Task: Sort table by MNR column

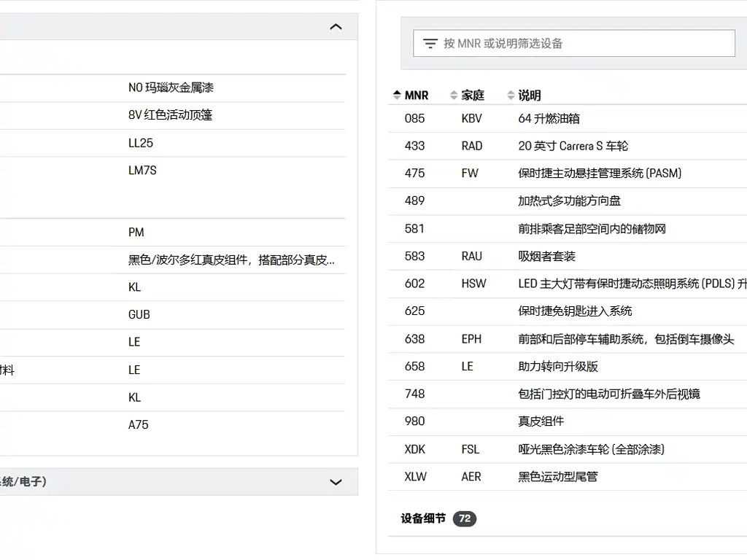Action: click(x=411, y=96)
